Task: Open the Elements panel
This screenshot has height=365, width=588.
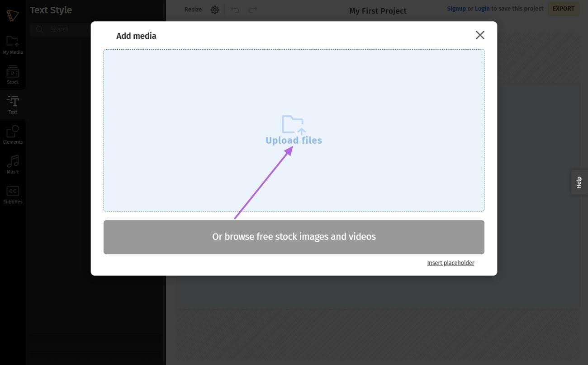Action: coord(13,135)
